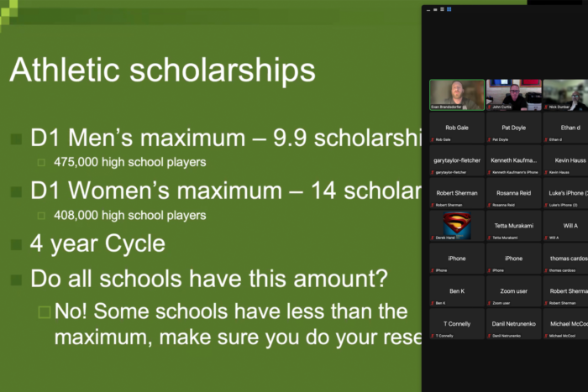Select John Curtis's video thumbnail
This screenshot has width=588, height=392.
514,95
